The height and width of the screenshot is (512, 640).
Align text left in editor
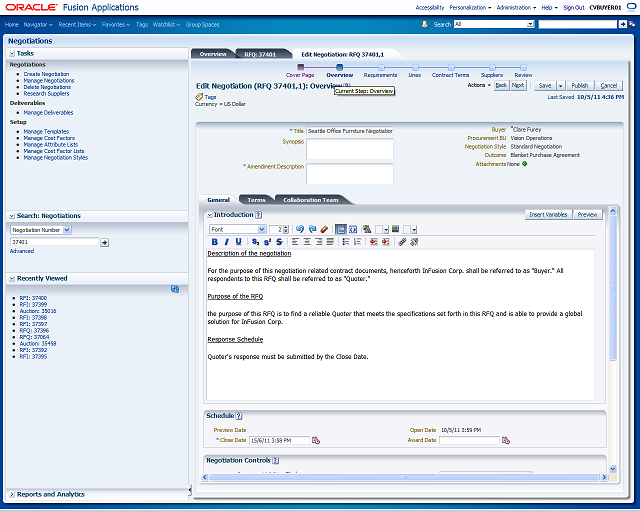(295, 242)
